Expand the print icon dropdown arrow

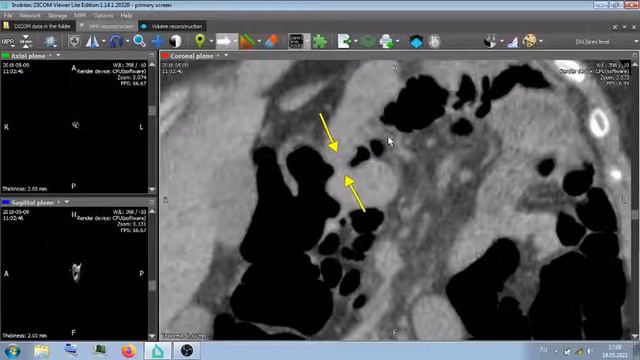pyautogui.click(x=398, y=41)
